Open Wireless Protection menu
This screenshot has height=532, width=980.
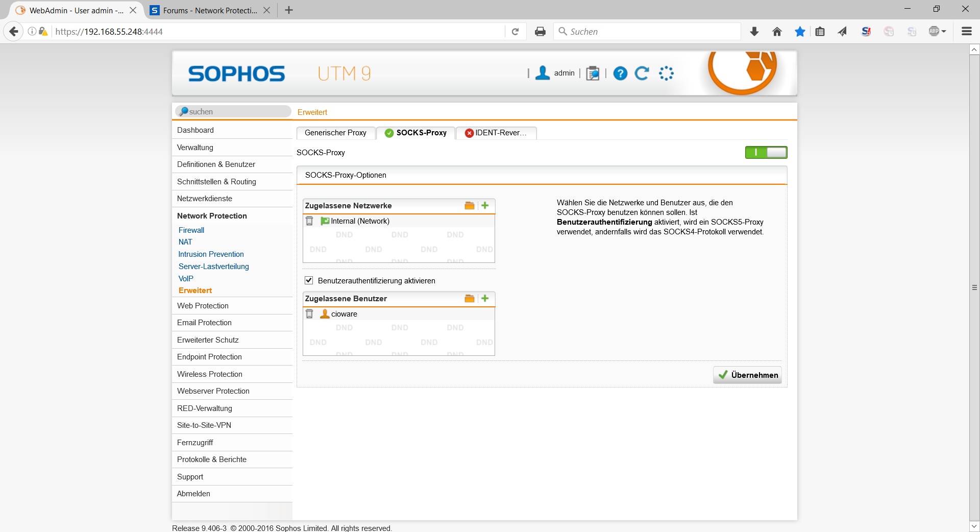tap(232, 374)
